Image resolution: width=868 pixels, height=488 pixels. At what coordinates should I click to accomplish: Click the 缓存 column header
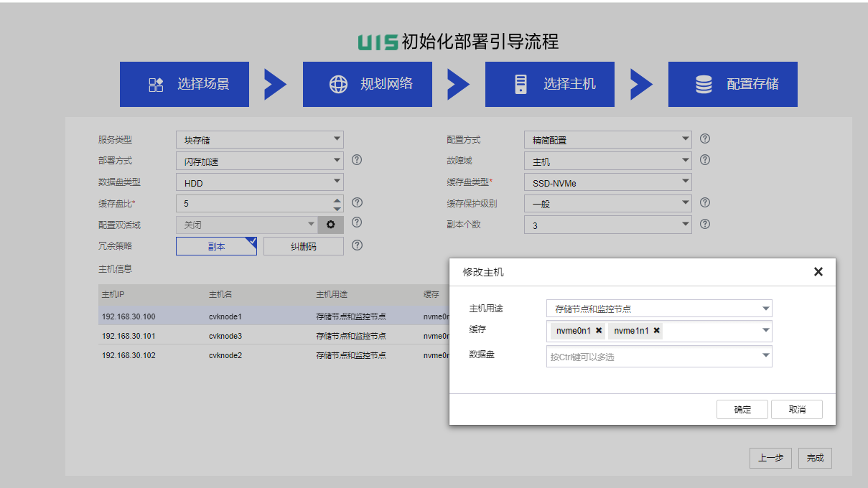(x=431, y=295)
